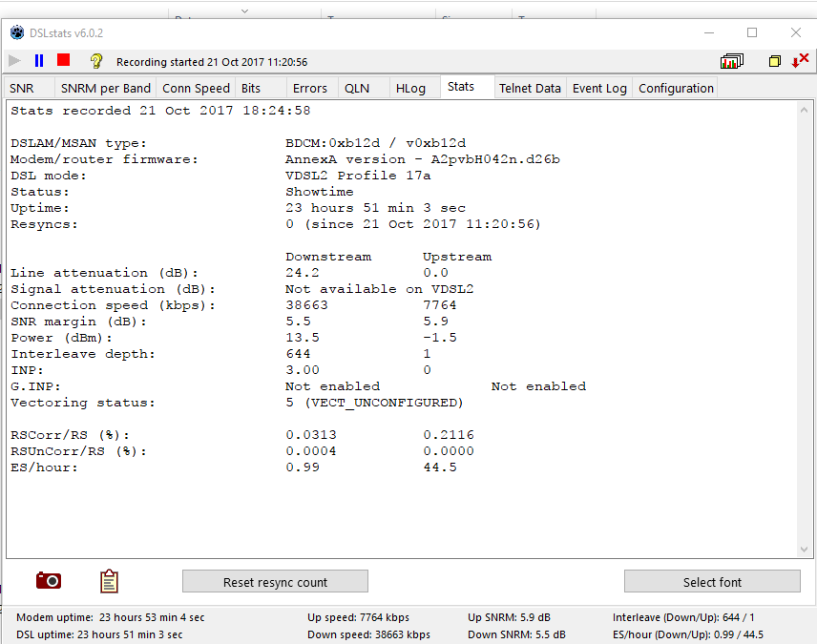Click the scrollbar up arrow in stats panel
This screenshot has width=817, height=644.
tap(804, 110)
